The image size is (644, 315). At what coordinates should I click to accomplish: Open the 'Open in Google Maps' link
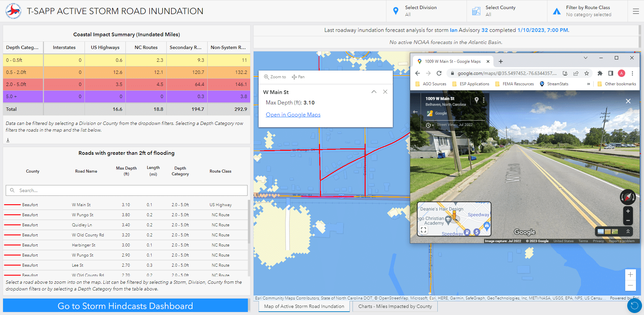[x=293, y=115]
